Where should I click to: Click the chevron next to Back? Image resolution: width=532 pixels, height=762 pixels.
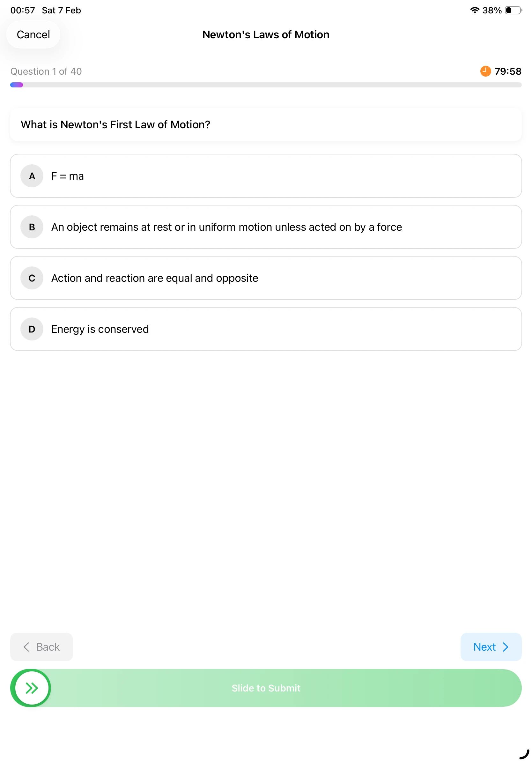point(26,646)
